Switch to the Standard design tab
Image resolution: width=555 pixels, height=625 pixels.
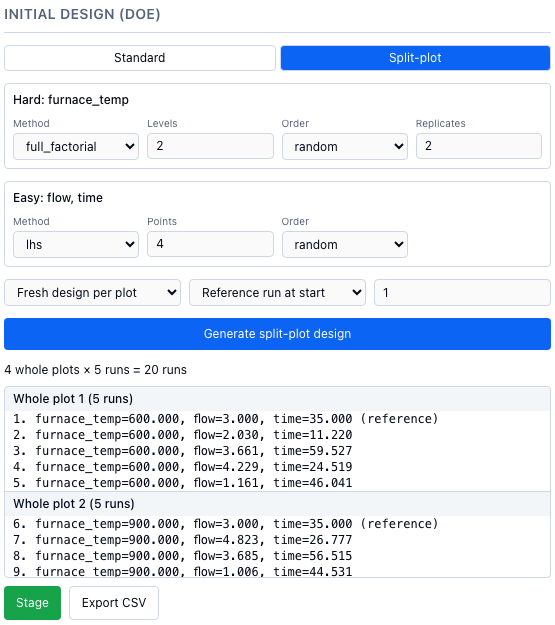140,58
